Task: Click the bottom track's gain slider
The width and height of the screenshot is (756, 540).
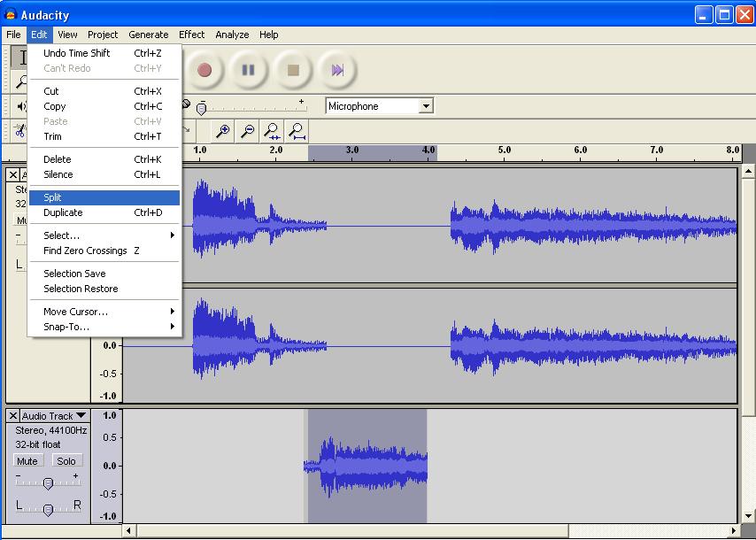Action: (48, 482)
